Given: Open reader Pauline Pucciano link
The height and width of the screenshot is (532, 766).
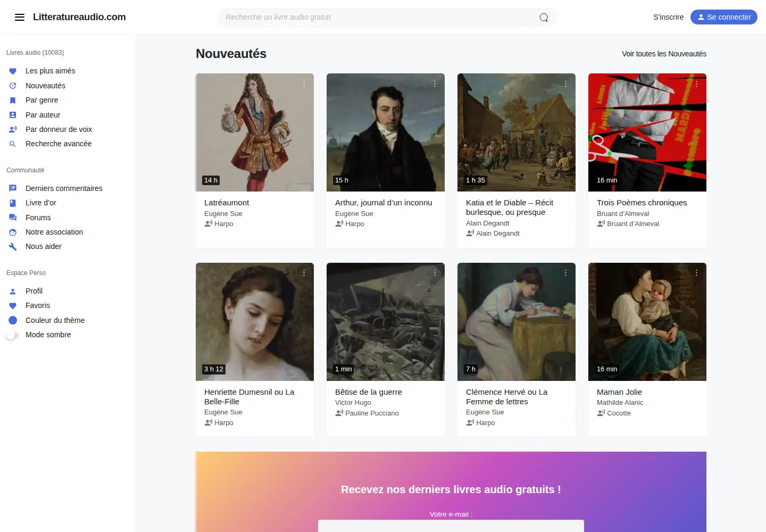Looking at the screenshot, I should click(x=372, y=413).
